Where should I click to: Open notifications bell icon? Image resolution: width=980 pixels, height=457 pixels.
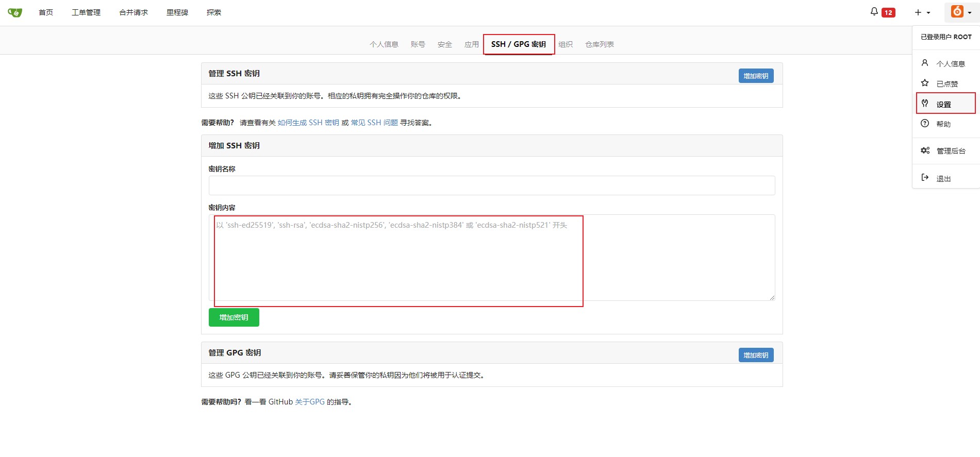tap(874, 11)
